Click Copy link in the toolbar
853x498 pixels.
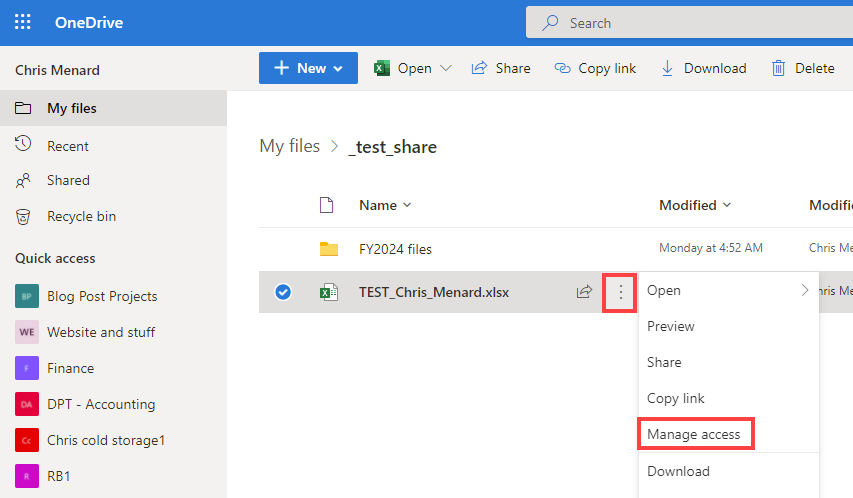coord(595,68)
